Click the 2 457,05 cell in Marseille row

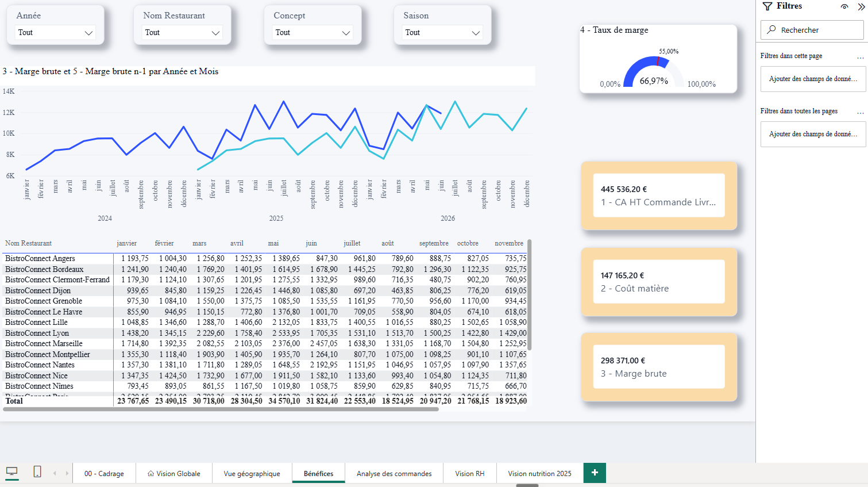[x=324, y=344]
